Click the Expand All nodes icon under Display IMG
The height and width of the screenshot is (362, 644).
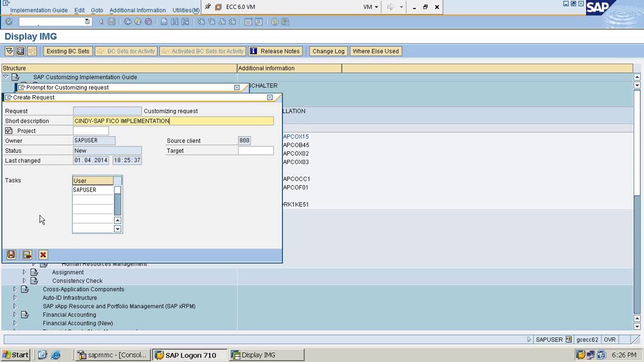click(x=9, y=51)
